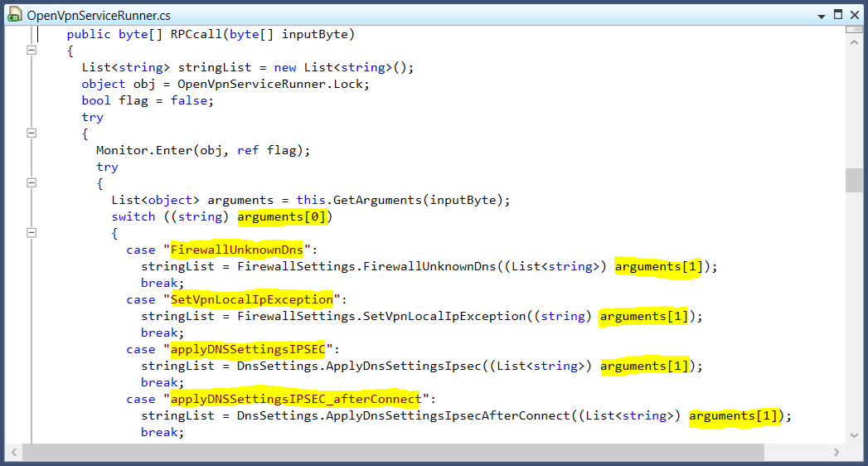This screenshot has height=466, width=868.
Task: Select the OpenVpnServiceRunner.cs document tab title
Action: click(x=99, y=16)
